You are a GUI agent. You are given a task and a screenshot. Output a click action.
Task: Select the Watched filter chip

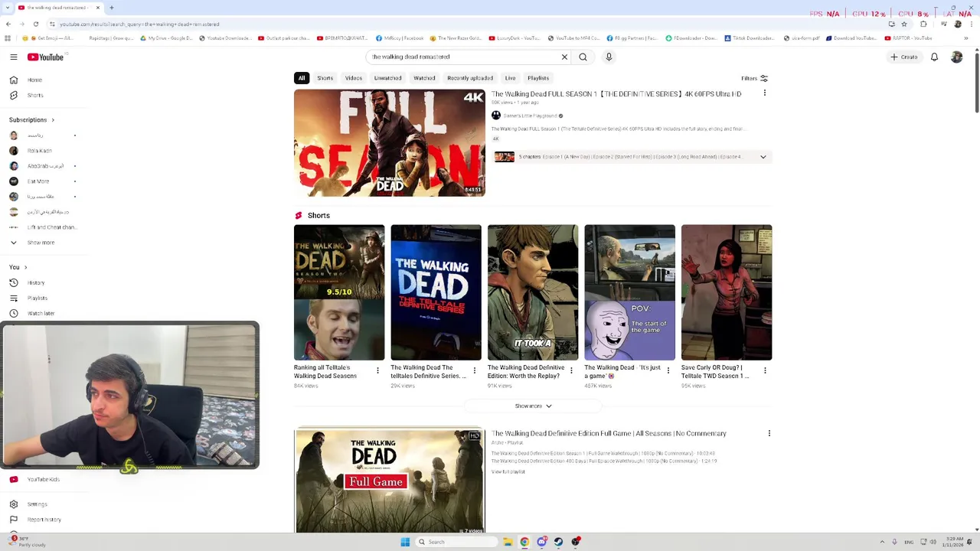(x=424, y=78)
